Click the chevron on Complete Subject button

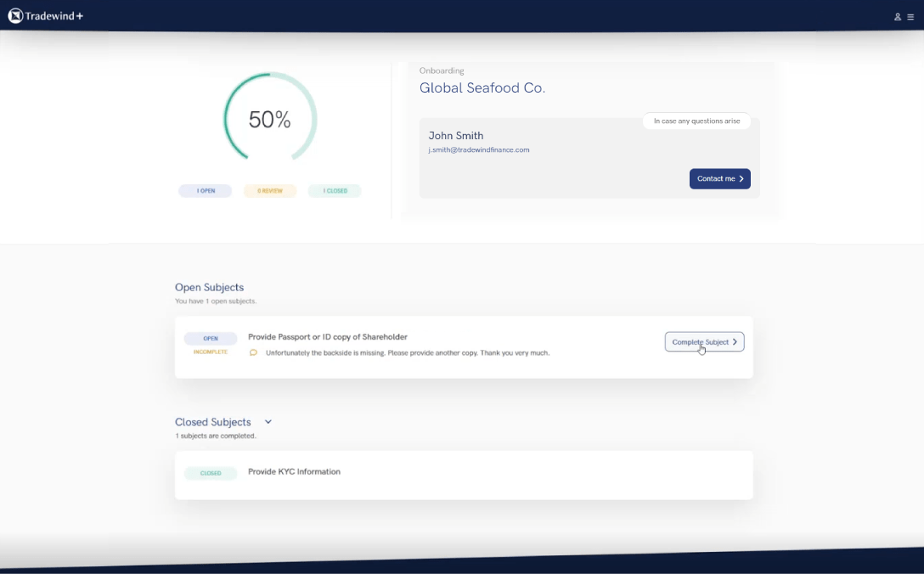coord(735,342)
